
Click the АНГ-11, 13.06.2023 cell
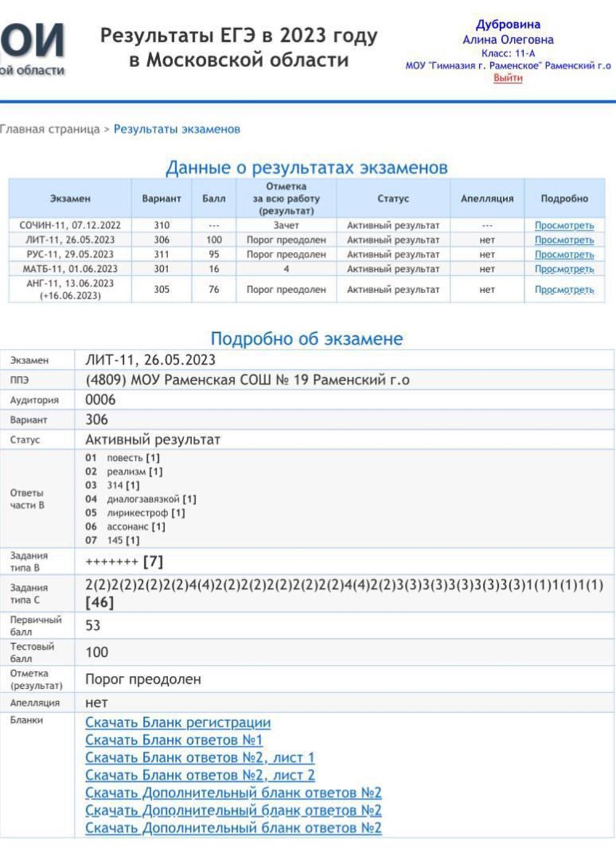[x=70, y=290]
